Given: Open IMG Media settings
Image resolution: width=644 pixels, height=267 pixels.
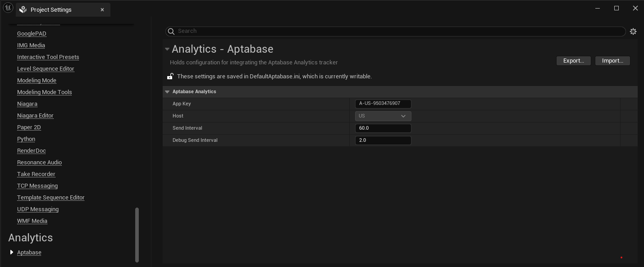Looking at the screenshot, I should pyautogui.click(x=31, y=45).
